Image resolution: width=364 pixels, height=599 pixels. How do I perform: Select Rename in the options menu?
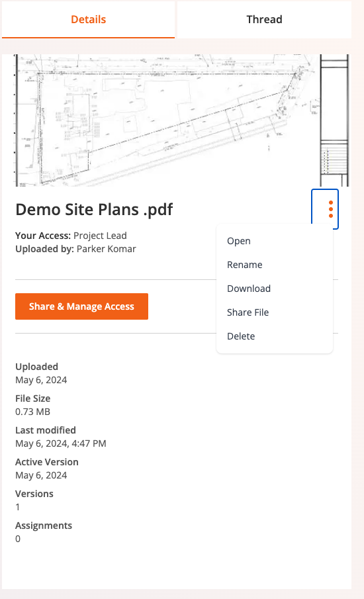tap(244, 265)
